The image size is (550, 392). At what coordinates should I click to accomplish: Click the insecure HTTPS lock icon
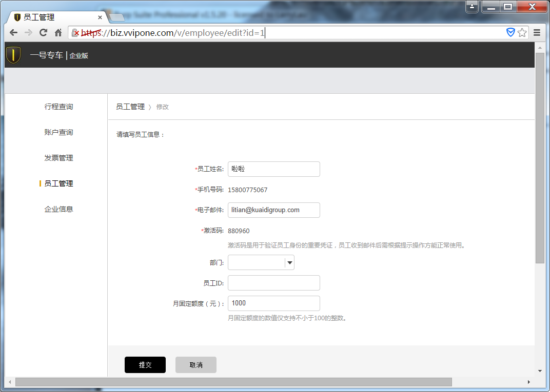[x=75, y=33]
